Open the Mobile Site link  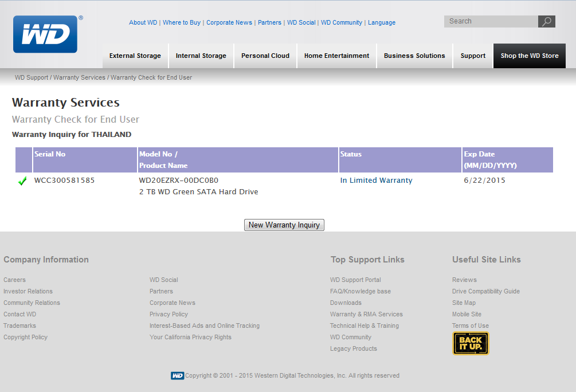(x=467, y=314)
